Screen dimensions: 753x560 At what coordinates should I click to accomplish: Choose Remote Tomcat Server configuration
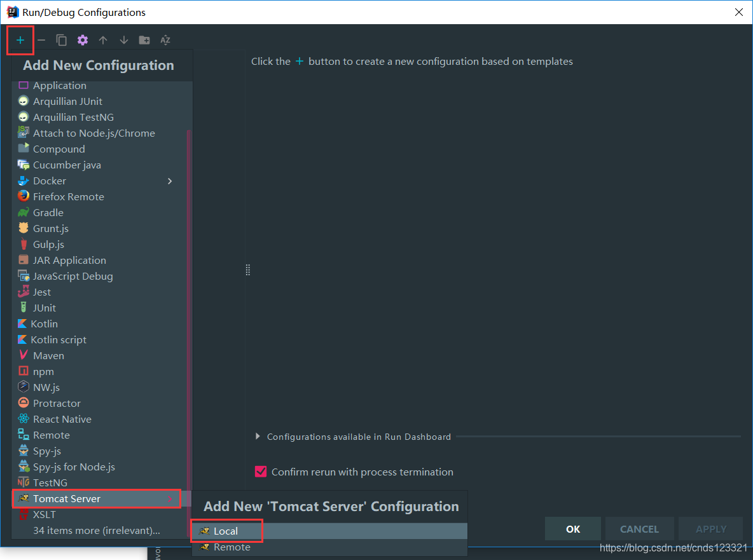(x=329, y=547)
